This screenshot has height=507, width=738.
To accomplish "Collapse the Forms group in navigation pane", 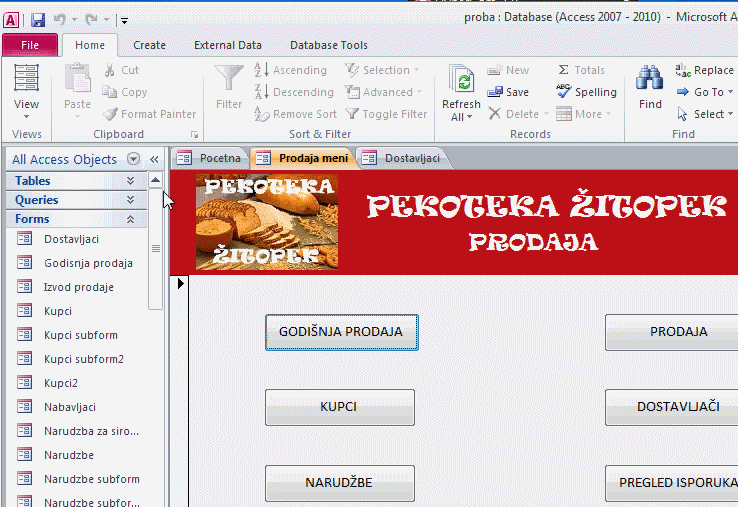I will coord(130,219).
